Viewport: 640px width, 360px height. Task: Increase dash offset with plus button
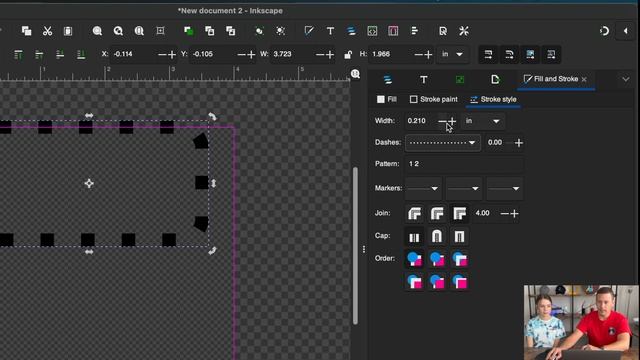519,143
